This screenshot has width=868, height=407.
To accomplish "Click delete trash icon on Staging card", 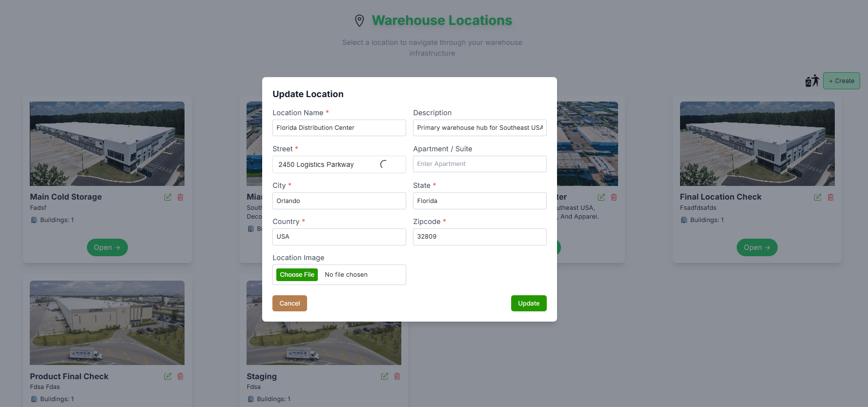I will click(x=397, y=376).
